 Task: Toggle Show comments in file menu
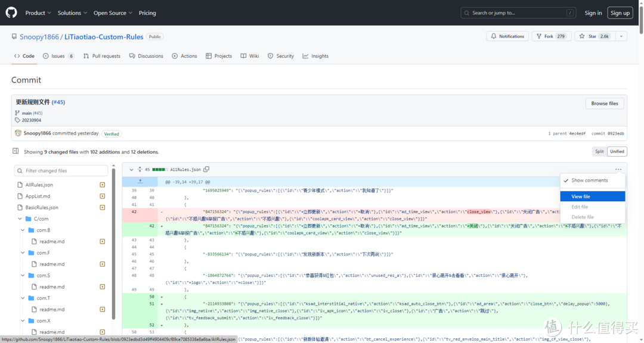(593, 180)
